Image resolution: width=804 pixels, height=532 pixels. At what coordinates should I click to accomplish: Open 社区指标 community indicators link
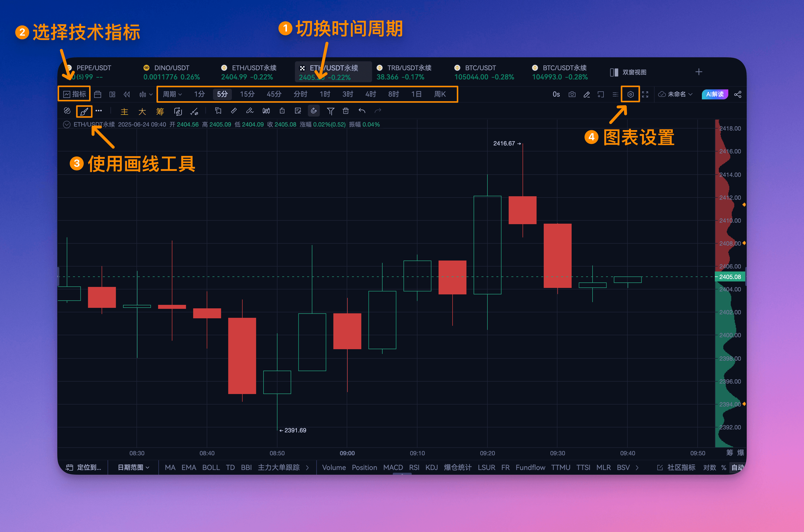(676, 467)
